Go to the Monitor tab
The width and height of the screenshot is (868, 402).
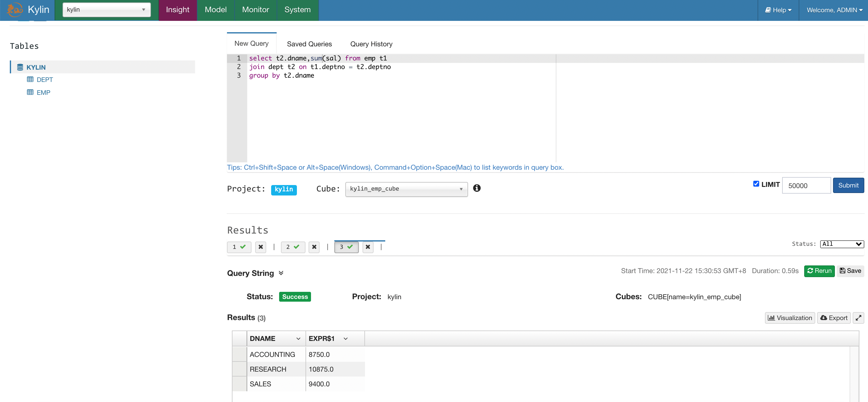click(x=255, y=10)
